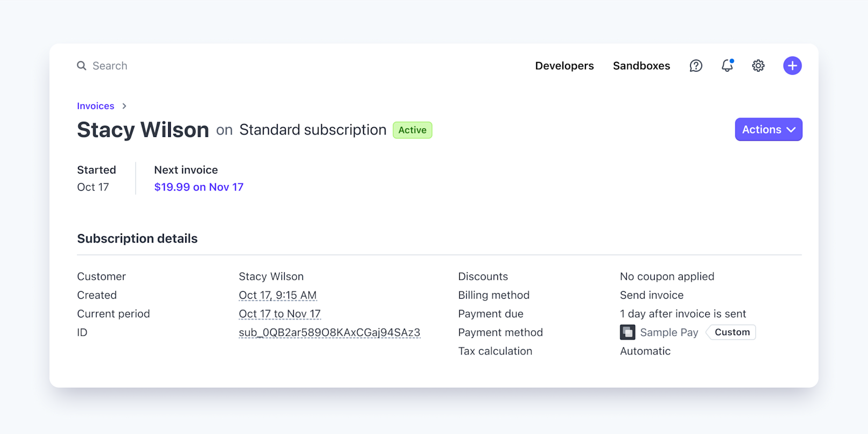Click the search magnifier icon

pos(82,66)
